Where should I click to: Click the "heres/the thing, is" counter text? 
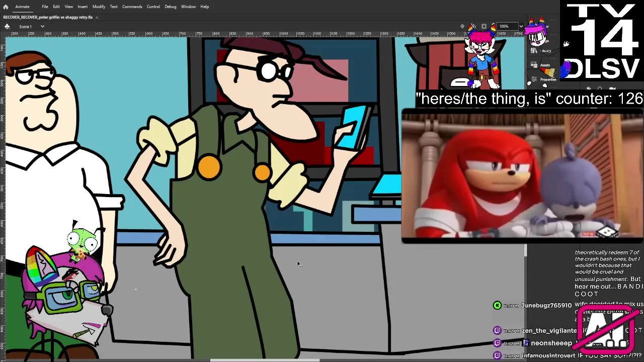coord(529,99)
